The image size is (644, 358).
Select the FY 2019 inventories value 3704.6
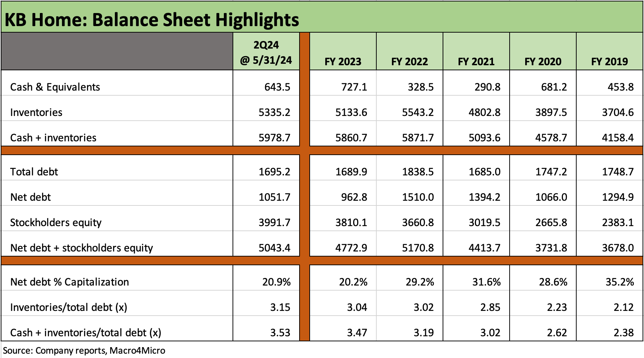618,112
